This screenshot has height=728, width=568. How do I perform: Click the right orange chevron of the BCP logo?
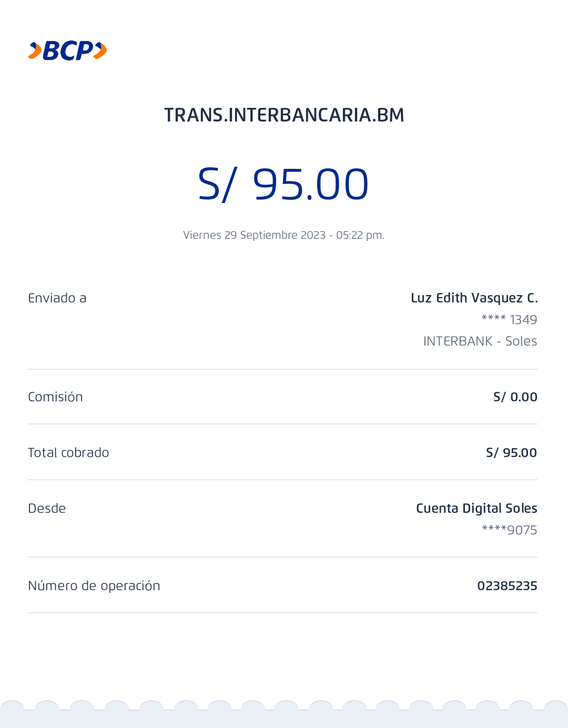[x=100, y=50]
